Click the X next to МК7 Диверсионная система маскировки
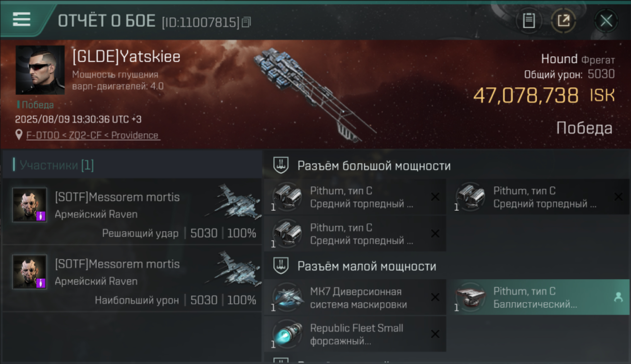The height and width of the screenshot is (364, 631). (435, 297)
